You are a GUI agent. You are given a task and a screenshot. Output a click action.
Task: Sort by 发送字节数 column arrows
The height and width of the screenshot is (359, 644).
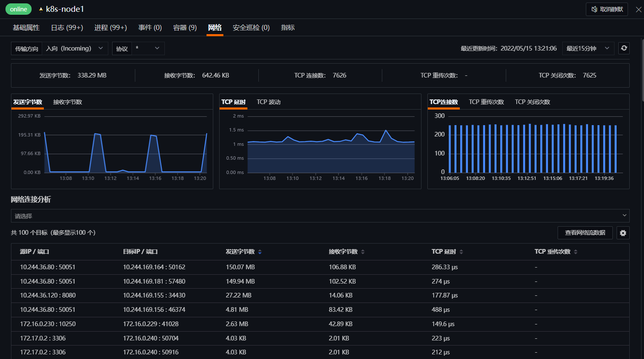pos(260,252)
